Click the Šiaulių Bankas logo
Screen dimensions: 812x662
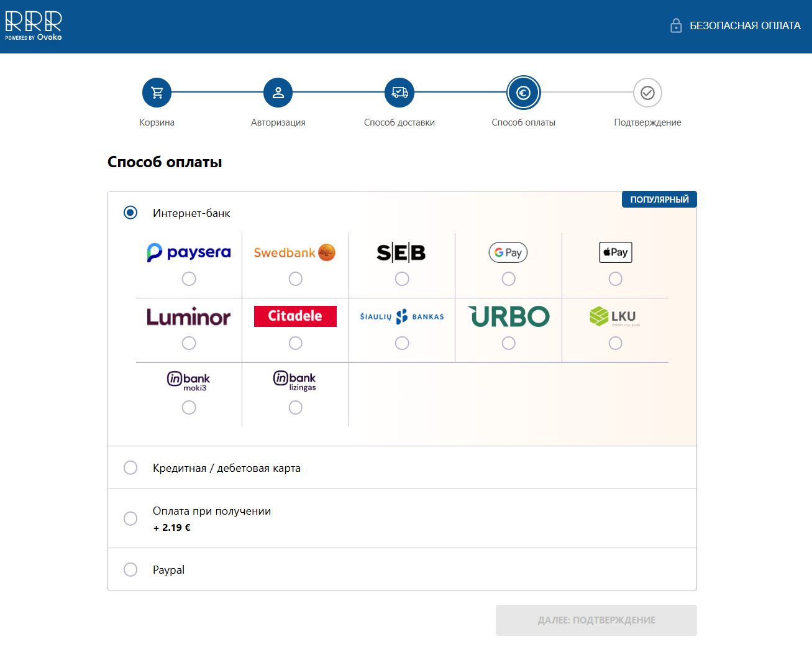point(402,316)
